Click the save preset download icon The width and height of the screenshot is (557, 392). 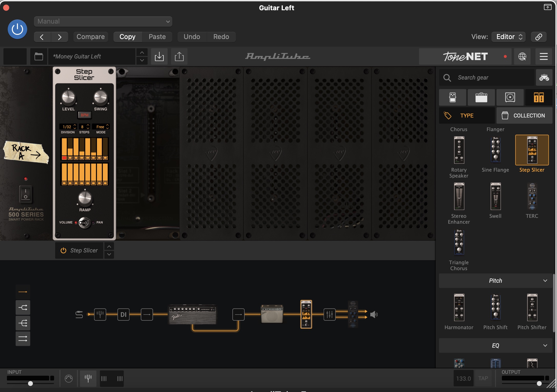159,56
